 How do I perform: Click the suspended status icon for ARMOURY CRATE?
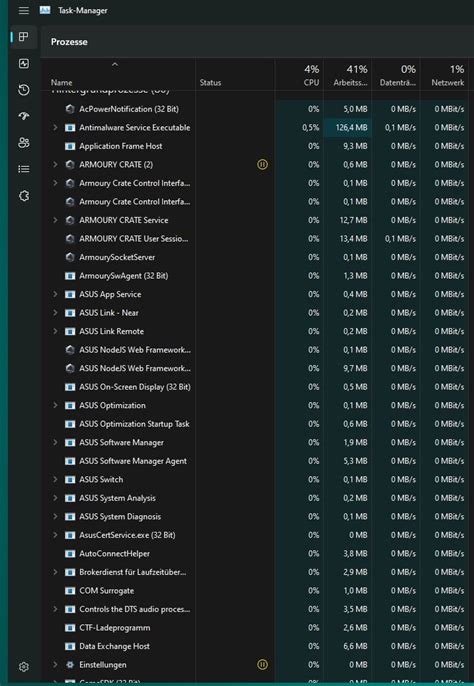pos(262,164)
